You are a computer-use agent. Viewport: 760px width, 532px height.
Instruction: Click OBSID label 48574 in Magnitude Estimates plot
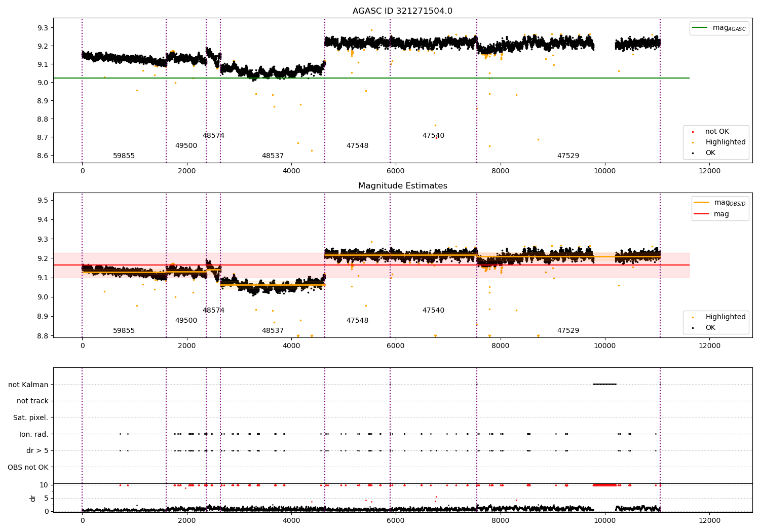click(x=213, y=311)
